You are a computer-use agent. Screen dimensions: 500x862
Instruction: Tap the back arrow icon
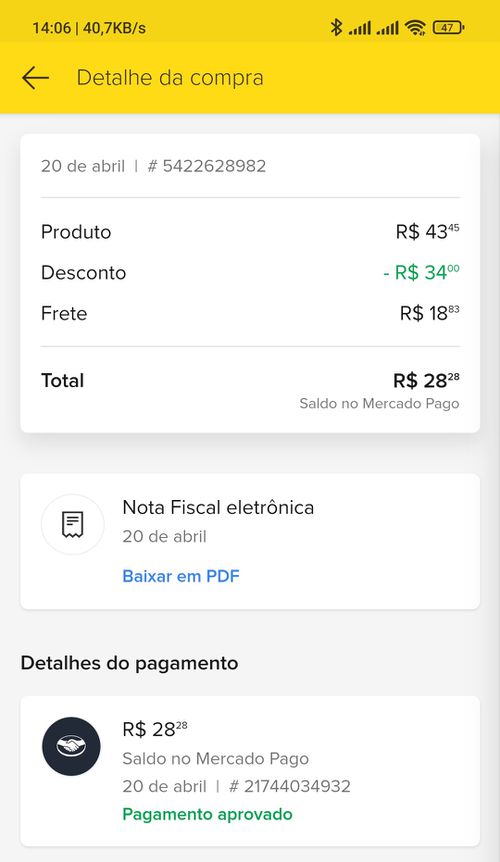[x=36, y=78]
